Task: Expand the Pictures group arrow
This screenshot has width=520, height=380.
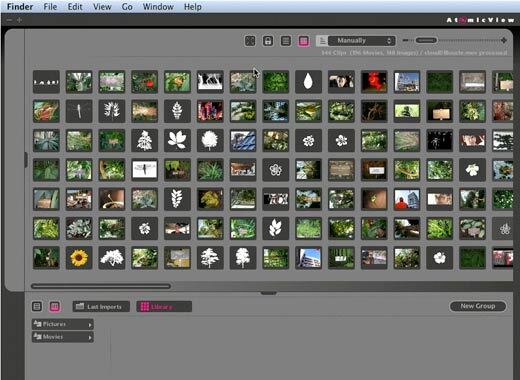Action: pos(90,325)
